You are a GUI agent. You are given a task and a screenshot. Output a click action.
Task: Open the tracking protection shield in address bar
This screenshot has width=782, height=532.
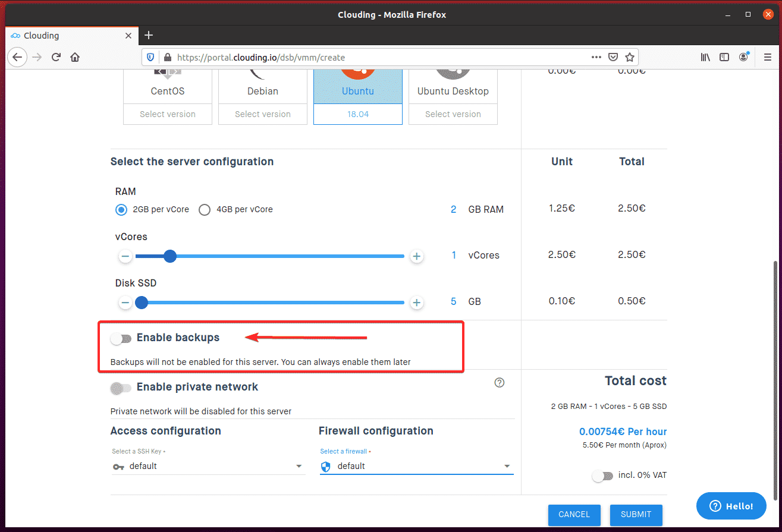coord(151,58)
